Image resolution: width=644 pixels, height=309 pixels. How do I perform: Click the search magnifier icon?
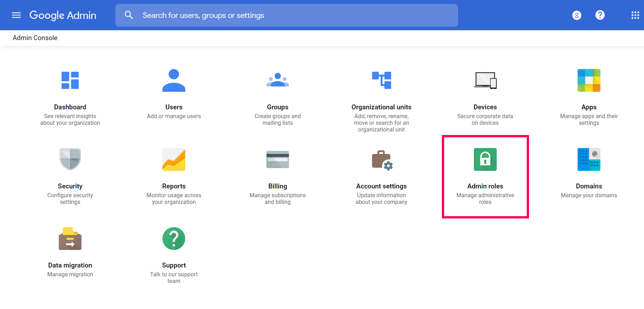pyautogui.click(x=129, y=15)
